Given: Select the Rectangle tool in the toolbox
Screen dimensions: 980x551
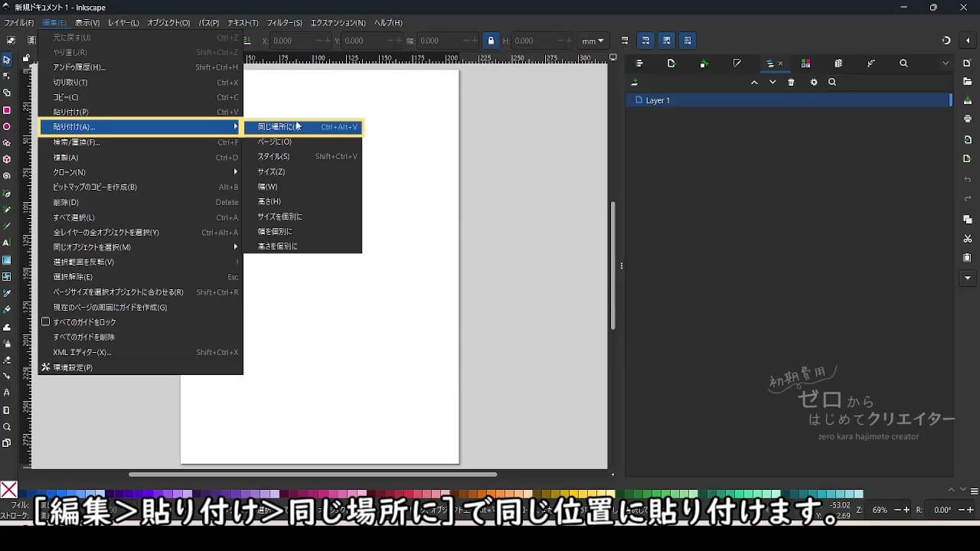Looking at the screenshot, I should pyautogui.click(x=7, y=110).
